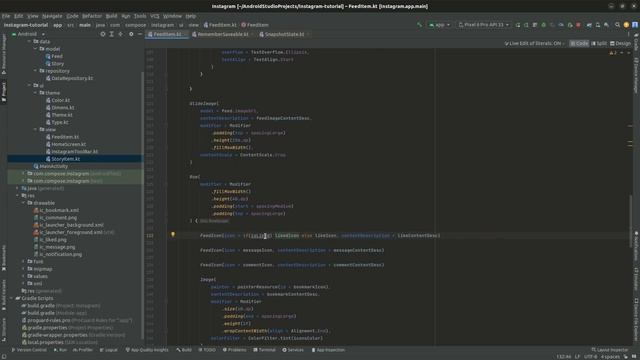Screen dimensions: 640x360
Task: Click the Select Opened File target icon
Action: (103, 34)
